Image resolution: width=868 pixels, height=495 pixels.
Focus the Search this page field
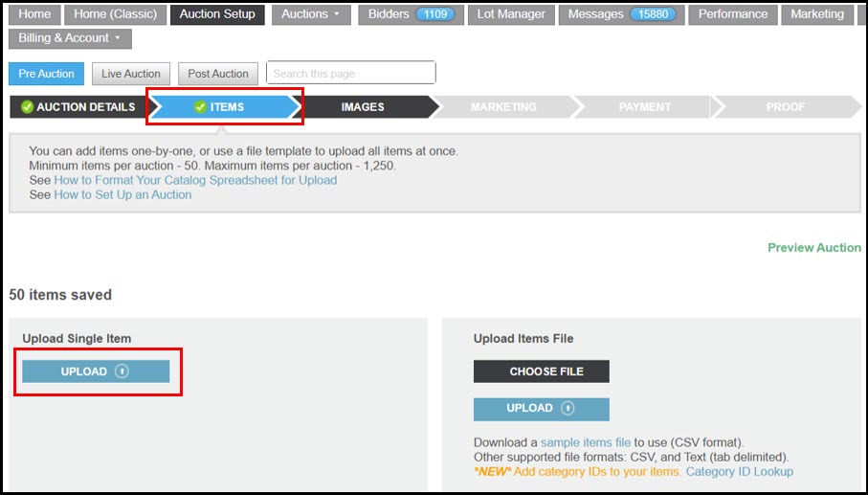pyautogui.click(x=351, y=73)
